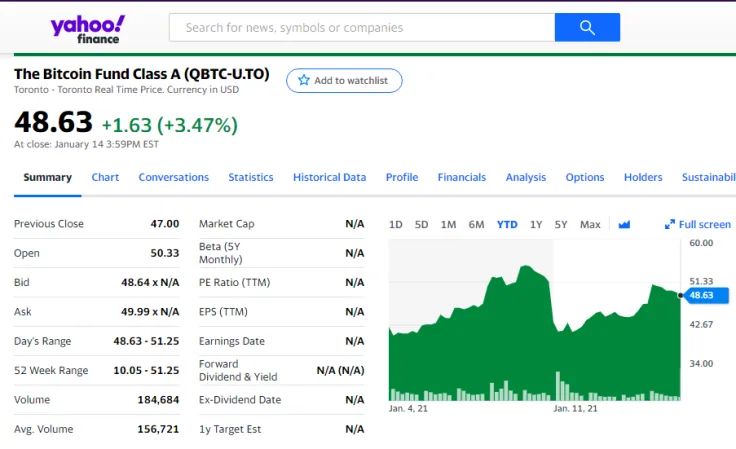This screenshot has width=736, height=449.
Task: Select the 1M chart range
Action: (448, 225)
